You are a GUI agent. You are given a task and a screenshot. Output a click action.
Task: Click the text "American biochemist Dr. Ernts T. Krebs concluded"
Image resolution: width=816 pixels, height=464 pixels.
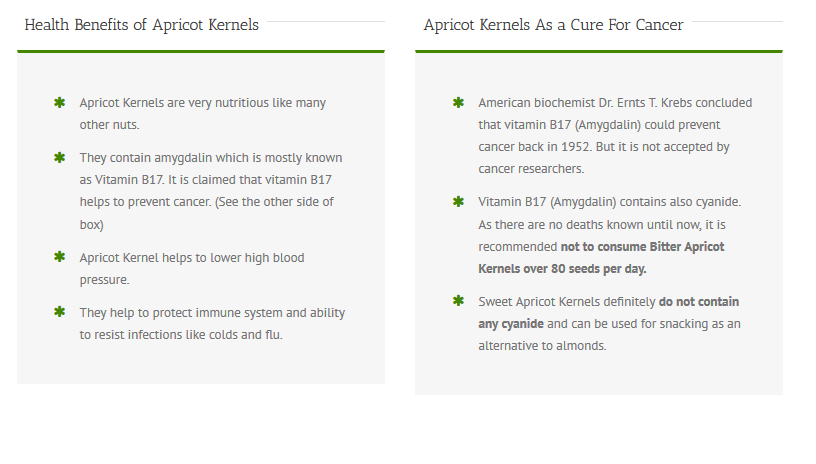click(615, 103)
